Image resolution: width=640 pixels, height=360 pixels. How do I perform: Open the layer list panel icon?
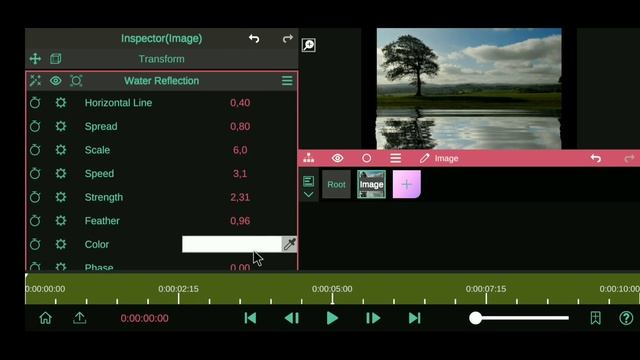tap(309, 181)
